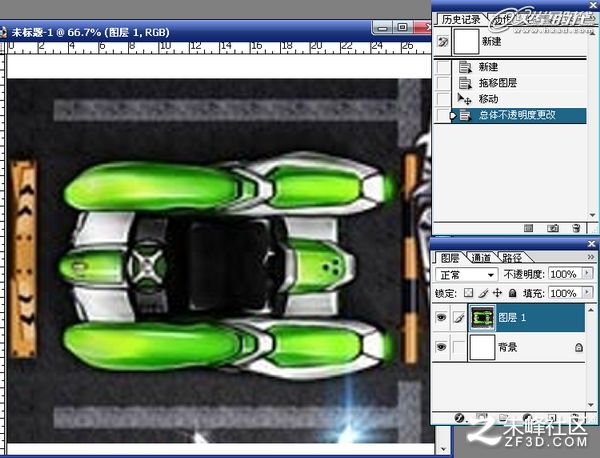Switch to the 历史记录 tab
The image size is (600, 458).
click(460, 19)
